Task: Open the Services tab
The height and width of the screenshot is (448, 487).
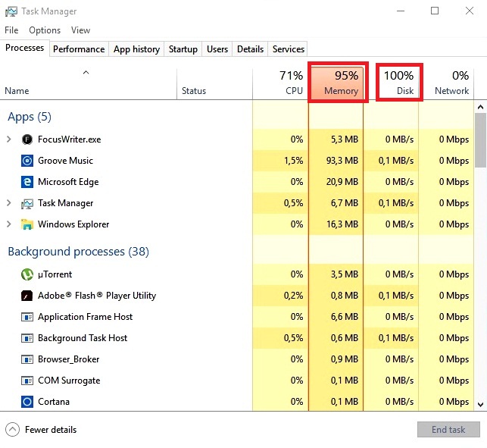Action: pyautogui.click(x=289, y=49)
